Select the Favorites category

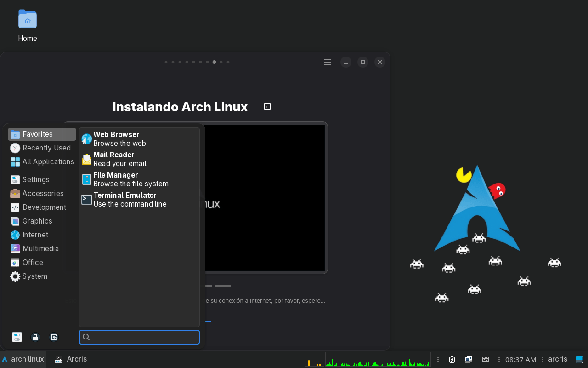click(x=42, y=134)
